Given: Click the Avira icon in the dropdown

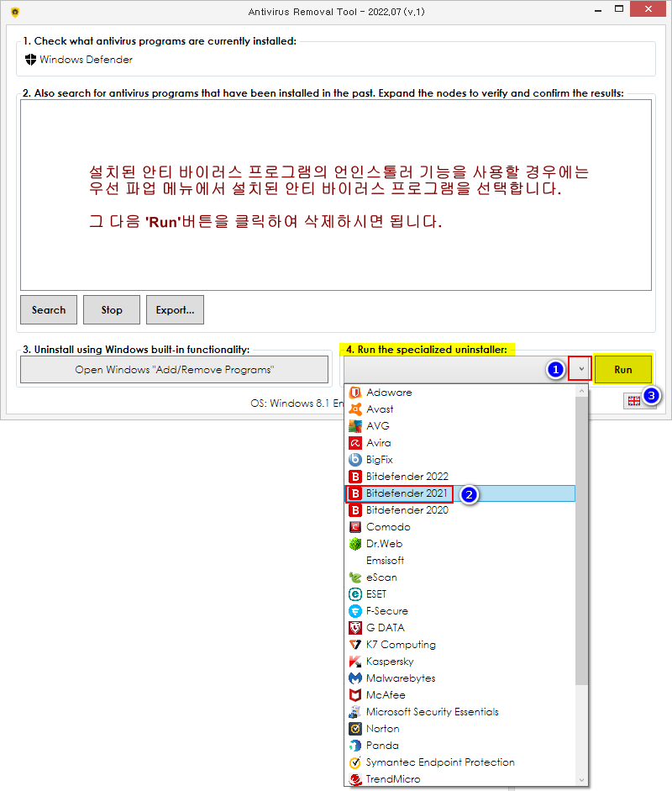Looking at the screenshot, I should [x=355, y=443].
